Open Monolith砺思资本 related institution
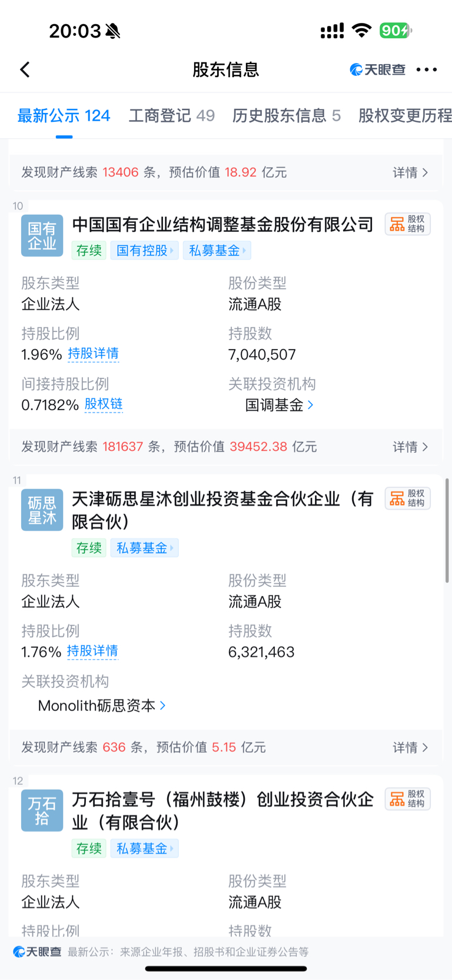This screenshot has height=980, width=452. [x=102, y=706]
